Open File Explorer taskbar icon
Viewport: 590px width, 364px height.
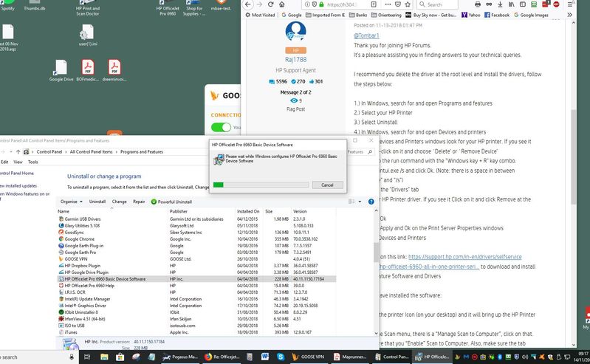click(104, 357)
